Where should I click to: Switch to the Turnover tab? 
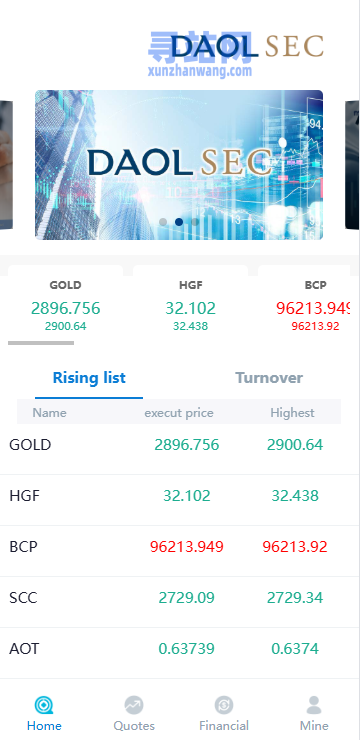click(269, 378)
